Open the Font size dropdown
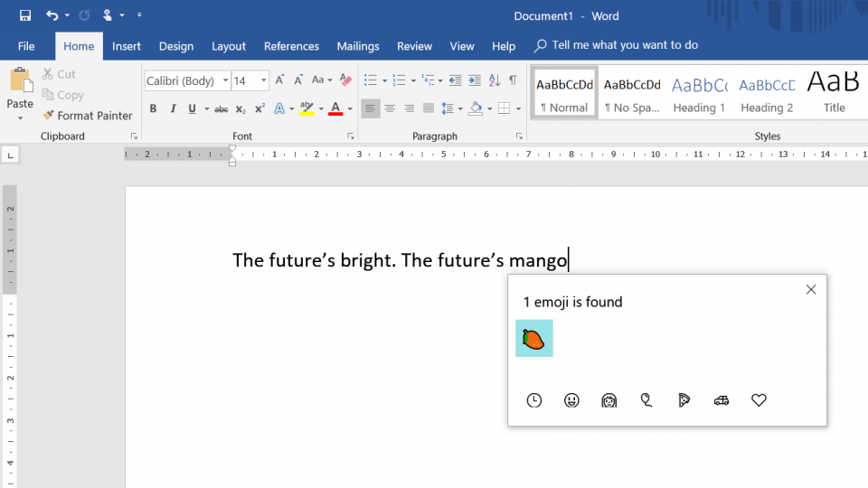Screen dimensions: 868x488 [x=263, y=80]
